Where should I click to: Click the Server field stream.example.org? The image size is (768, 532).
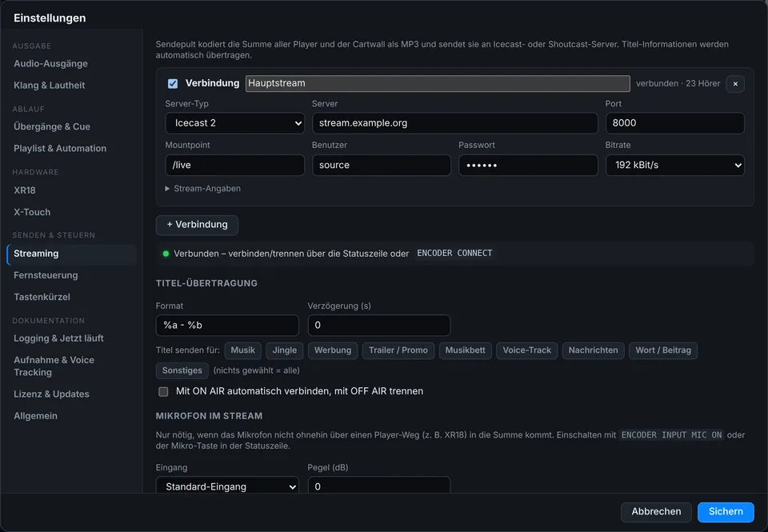click(455, 123)
